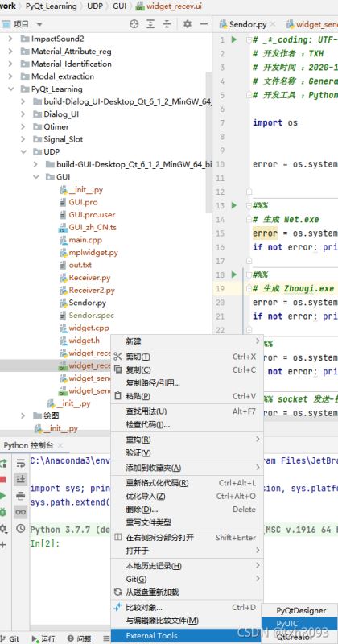The width and height of the screenshot is (338, 644).
Task: Click the locate-file target icon in project toolbar
Action: 134,24
